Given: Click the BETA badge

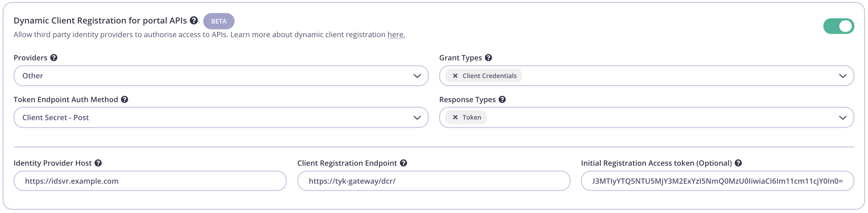Looking at the screenshot, I should coord(218,21).
